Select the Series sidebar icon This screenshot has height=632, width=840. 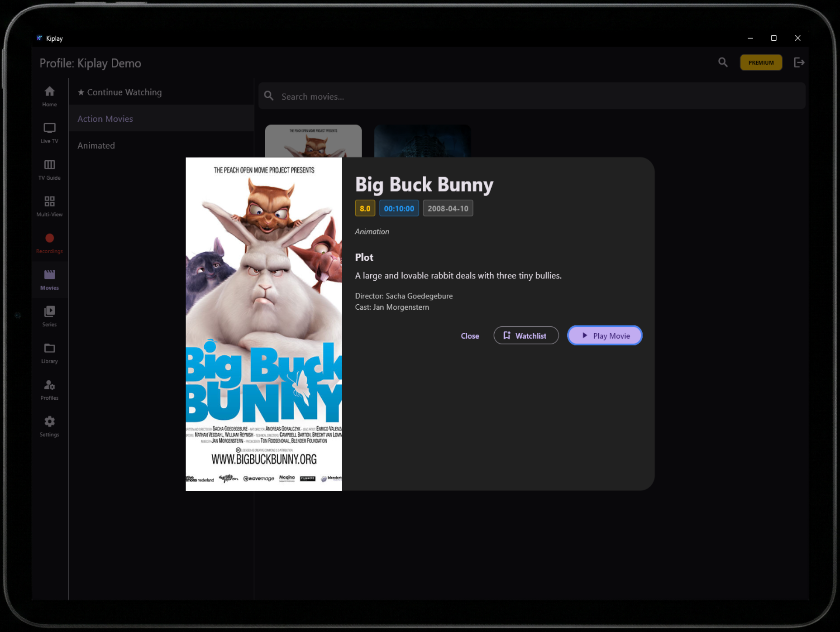pyautogui.click(x=49, y=316)
